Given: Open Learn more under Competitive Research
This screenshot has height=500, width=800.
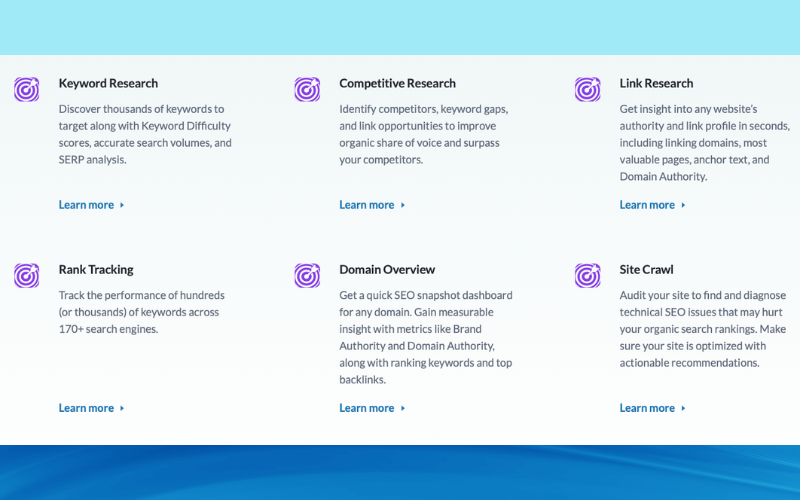Looking at the screenshot, I should [372, 205].
